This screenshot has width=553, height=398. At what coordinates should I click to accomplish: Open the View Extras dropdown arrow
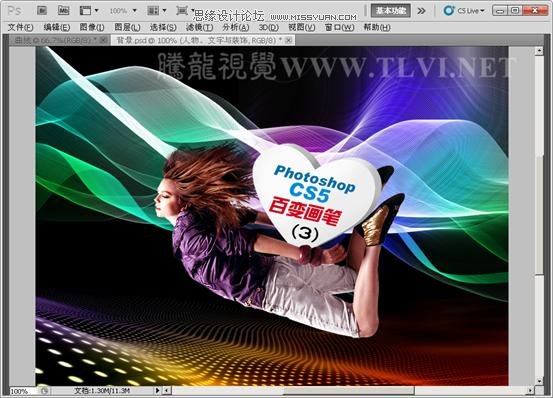96,11
